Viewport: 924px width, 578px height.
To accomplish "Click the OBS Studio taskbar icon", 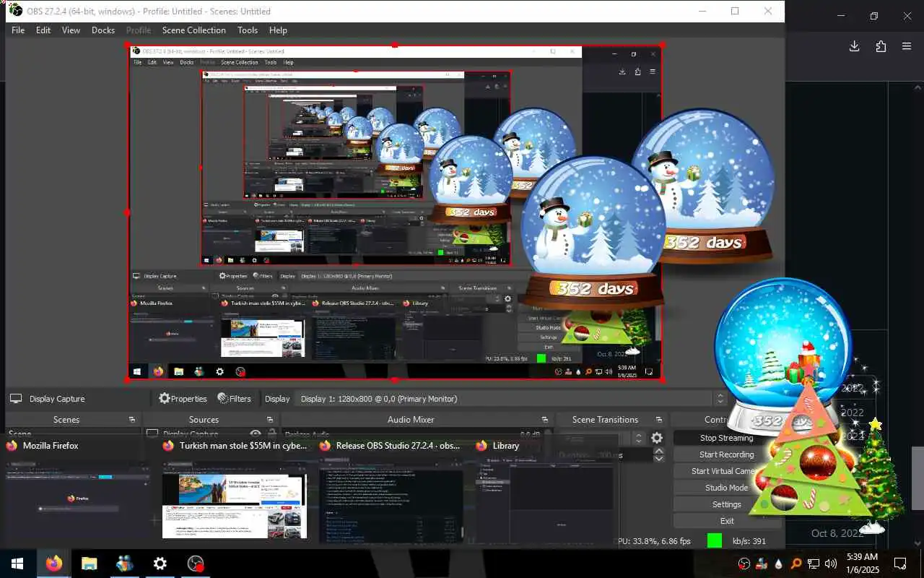I will click(195, 564).
